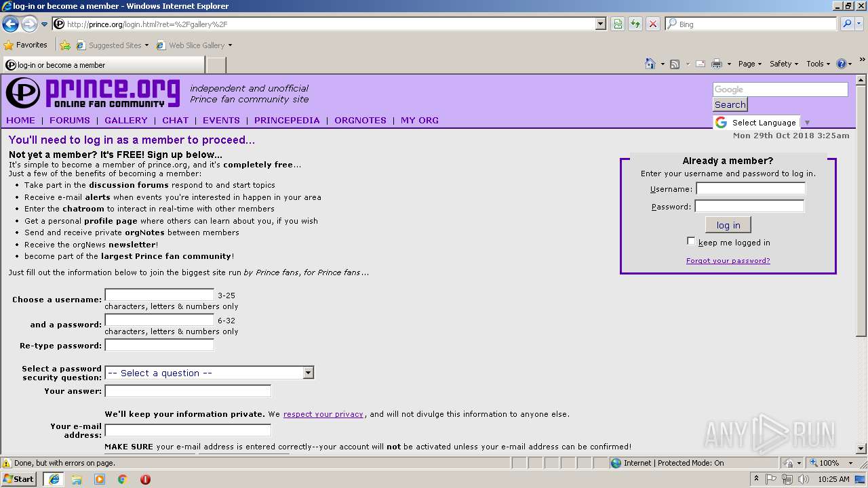Click the Help question mark icon

[842, 64]
